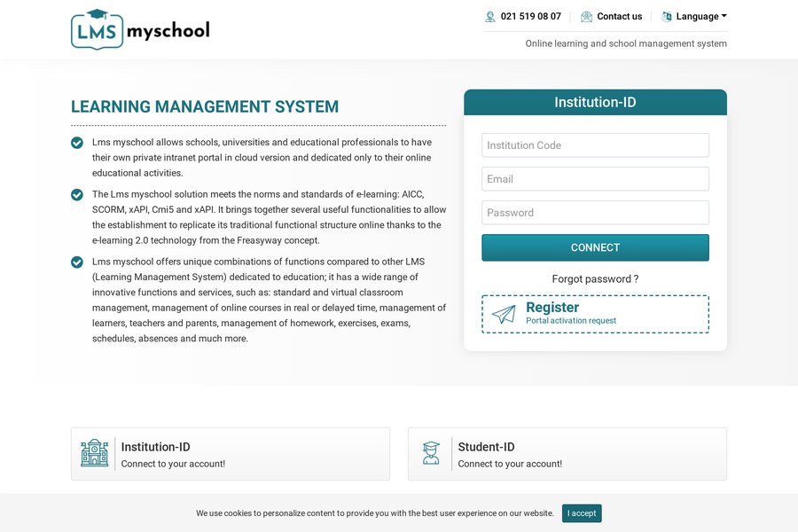Screen dimensions: 798x532
Task: Click the Institution-ID panel header
Action: 595,102
